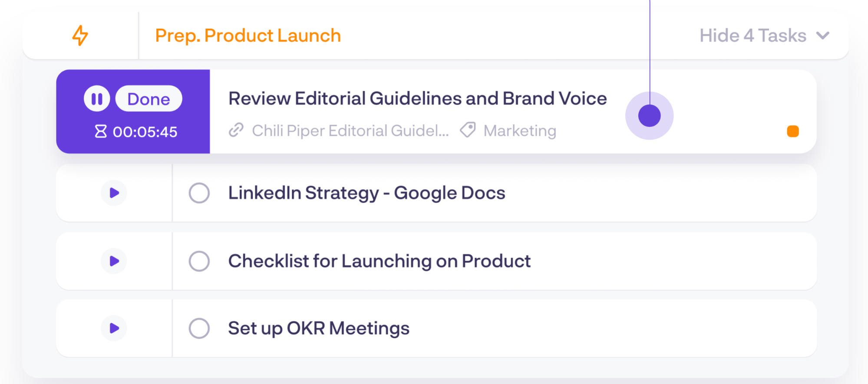
Task: Check off LinkedIn Strategy - Google Docs
Action: [x=199, y=193]
